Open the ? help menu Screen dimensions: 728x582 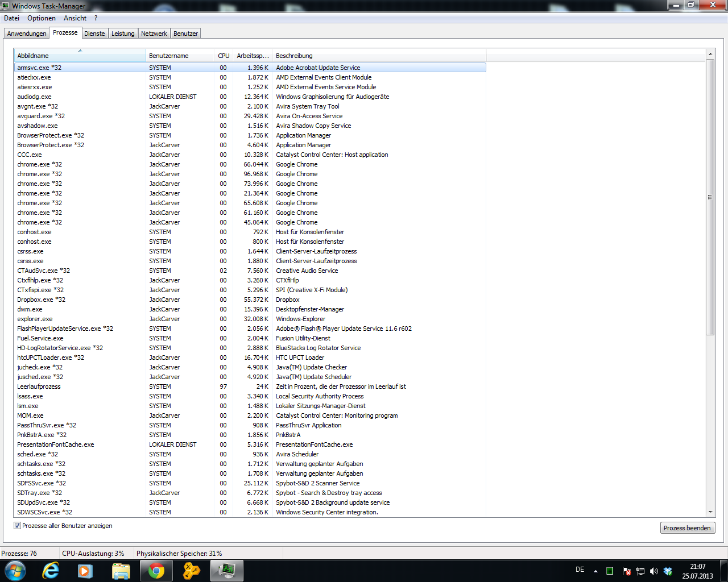pyautogui.click(x=96, y=18)
